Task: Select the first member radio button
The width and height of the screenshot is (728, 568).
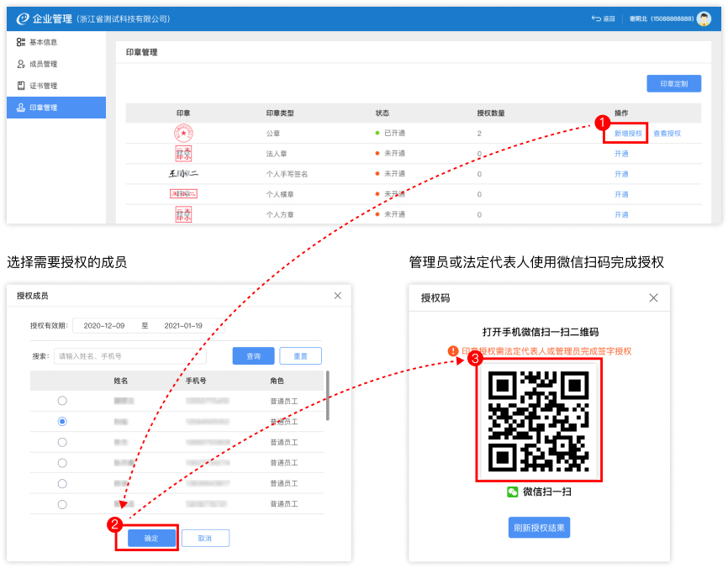Action: 62,401
